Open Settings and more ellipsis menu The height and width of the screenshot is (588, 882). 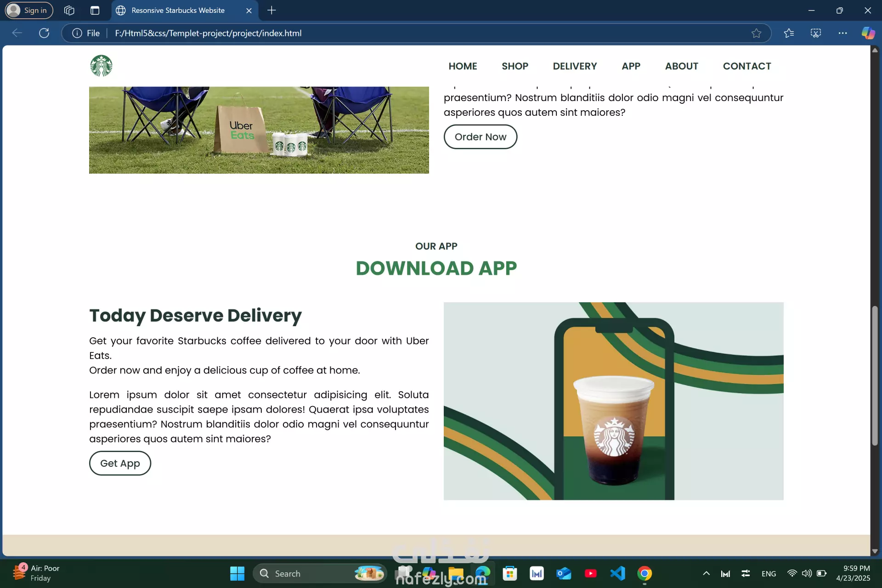click(x=842, y=33)
